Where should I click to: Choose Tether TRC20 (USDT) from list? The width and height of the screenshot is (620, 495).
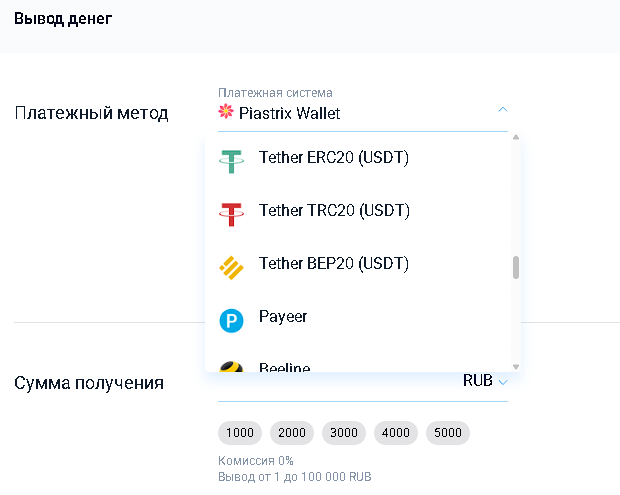click(x=334, y=211)
